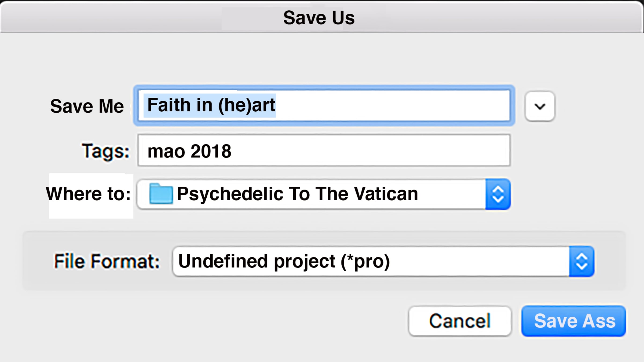Click the Where to: label
Viewport: 644px width, 362px height.
[x=88, y=194]
